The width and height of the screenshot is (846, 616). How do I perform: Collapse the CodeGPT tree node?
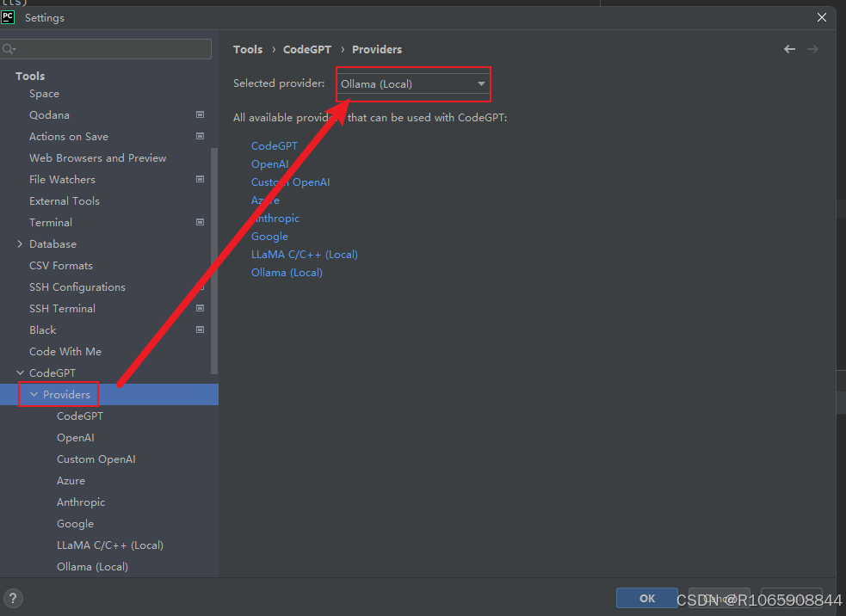tap(20, 373)
